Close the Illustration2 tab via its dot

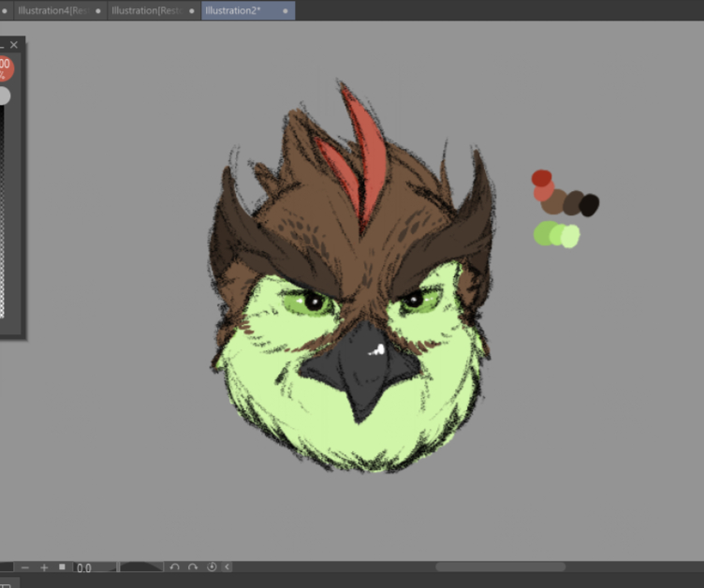click(284, 11)
